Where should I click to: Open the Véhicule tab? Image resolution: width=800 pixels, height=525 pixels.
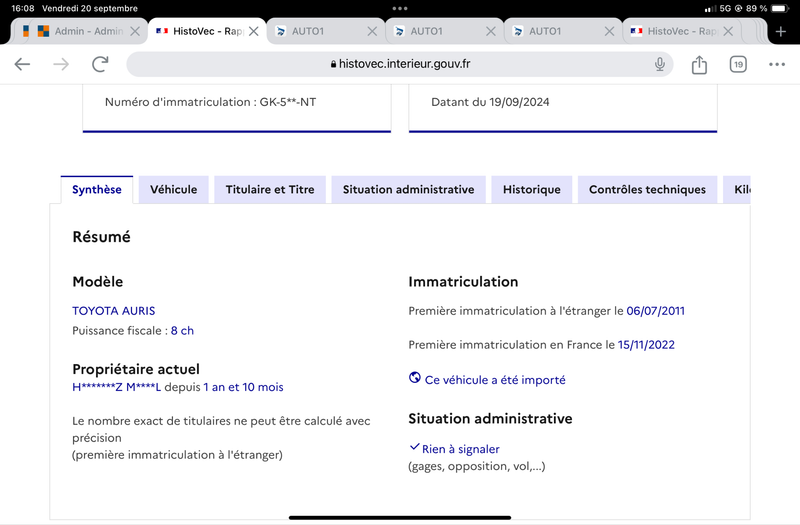coord(173,190)
